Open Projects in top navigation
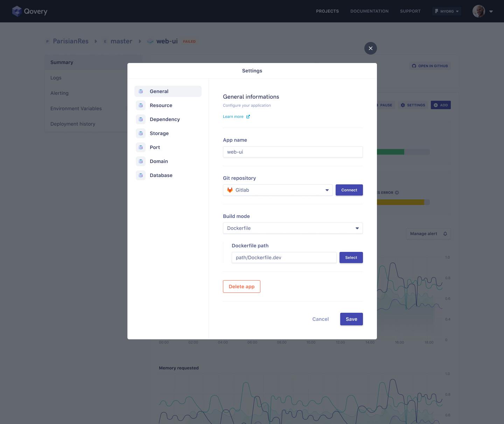504x424 pixels. pyautogui.click(x=327, y=11)
